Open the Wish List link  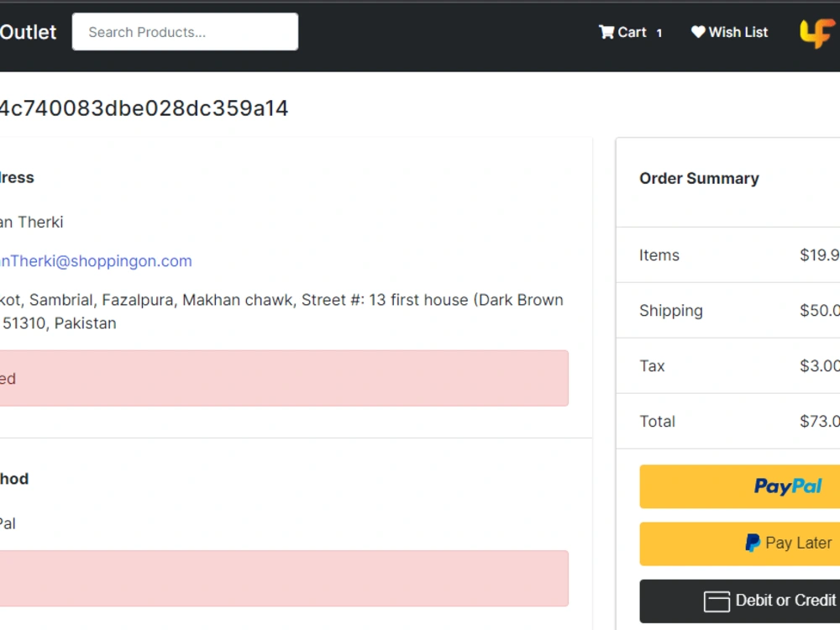point(730,32)
